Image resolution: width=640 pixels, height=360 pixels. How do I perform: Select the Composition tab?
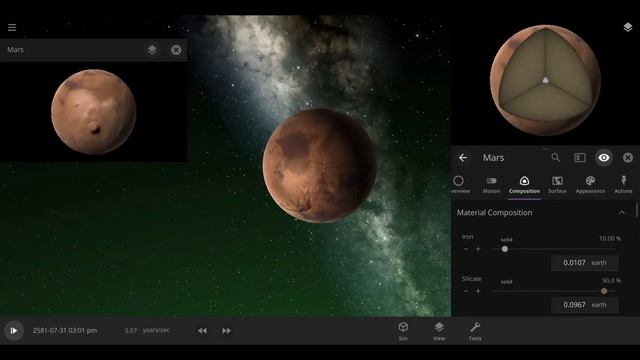coord(524,184)
